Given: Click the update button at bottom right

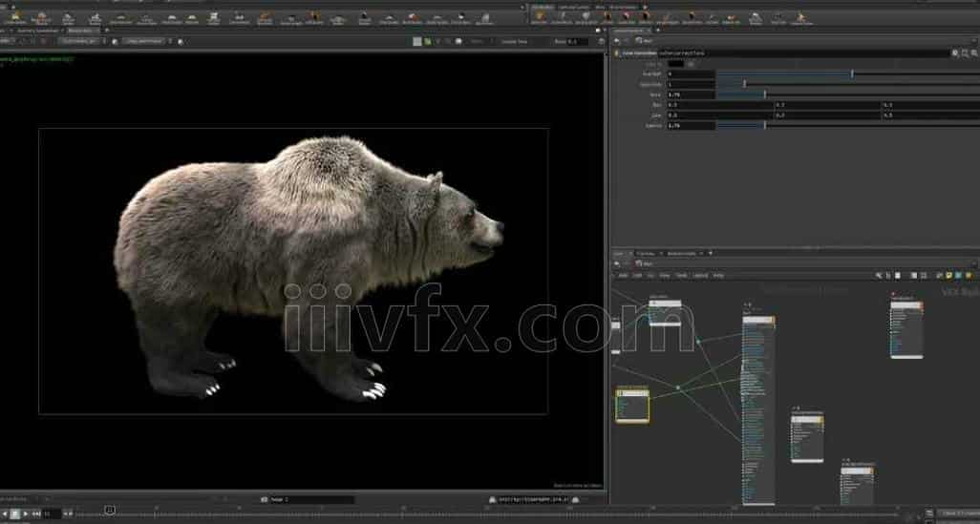Looking at the screenshot, I should (x=960, y=514).
